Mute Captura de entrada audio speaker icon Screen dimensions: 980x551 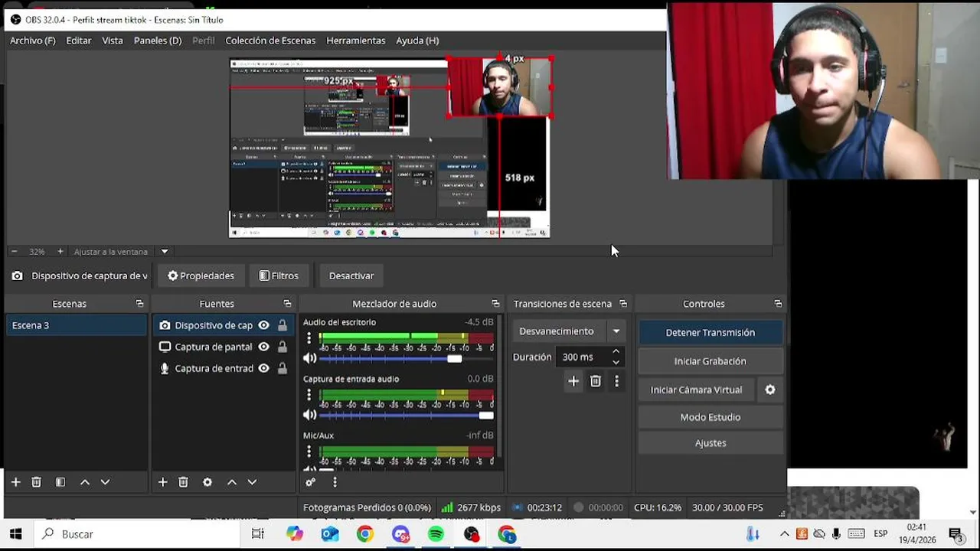(x=310, y=415)
